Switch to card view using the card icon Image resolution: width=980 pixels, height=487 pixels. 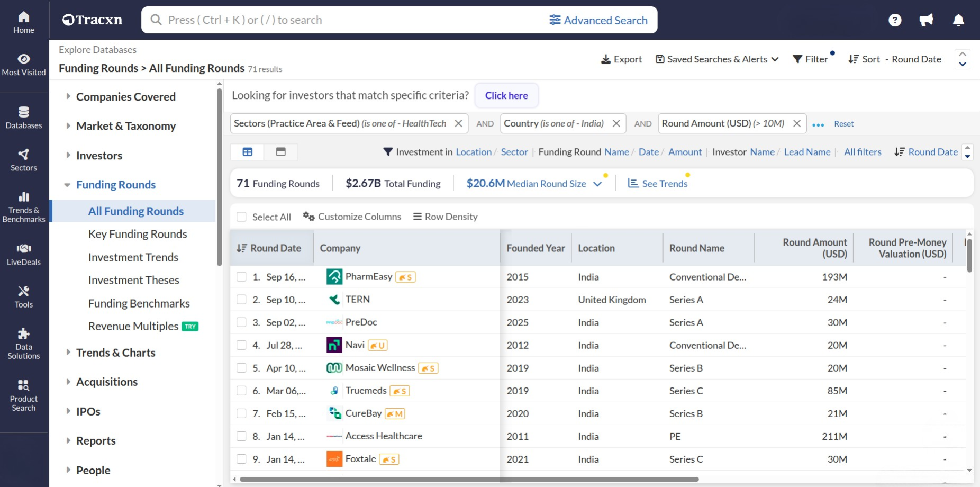280,152
